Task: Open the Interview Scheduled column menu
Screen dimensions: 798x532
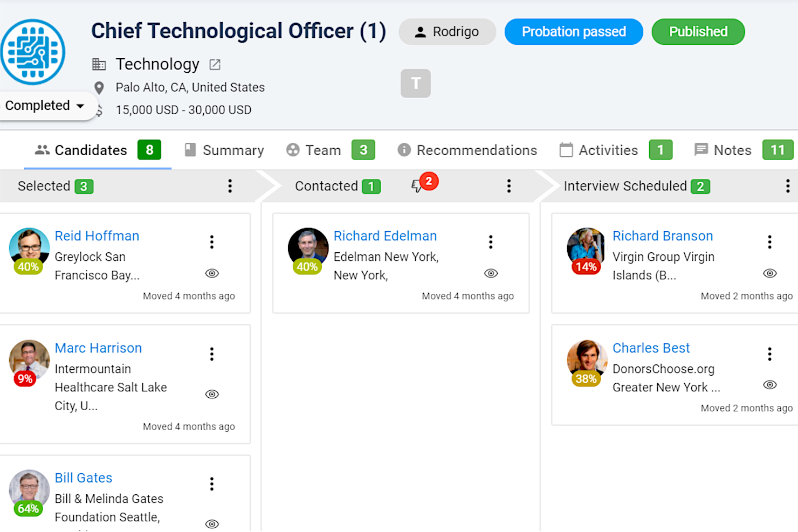Action: pyautogui.click(x=787, y=186)
